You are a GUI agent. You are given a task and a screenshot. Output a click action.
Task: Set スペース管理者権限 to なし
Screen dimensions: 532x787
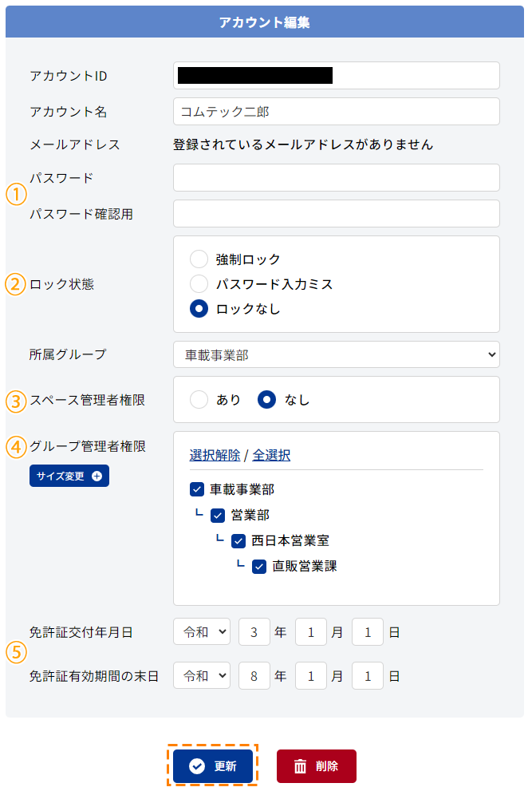tap(266, 400)
